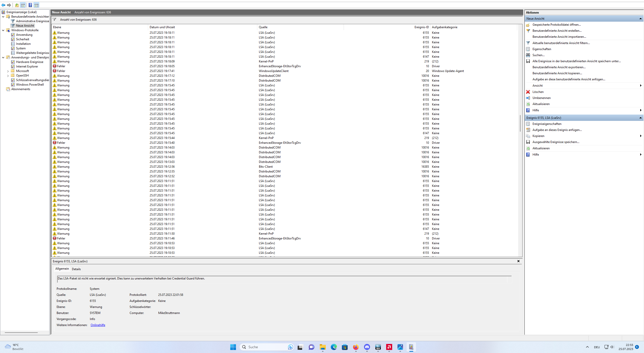Open Firefox from the taskbar
The image size is (644, 353).
click(356, 347)
